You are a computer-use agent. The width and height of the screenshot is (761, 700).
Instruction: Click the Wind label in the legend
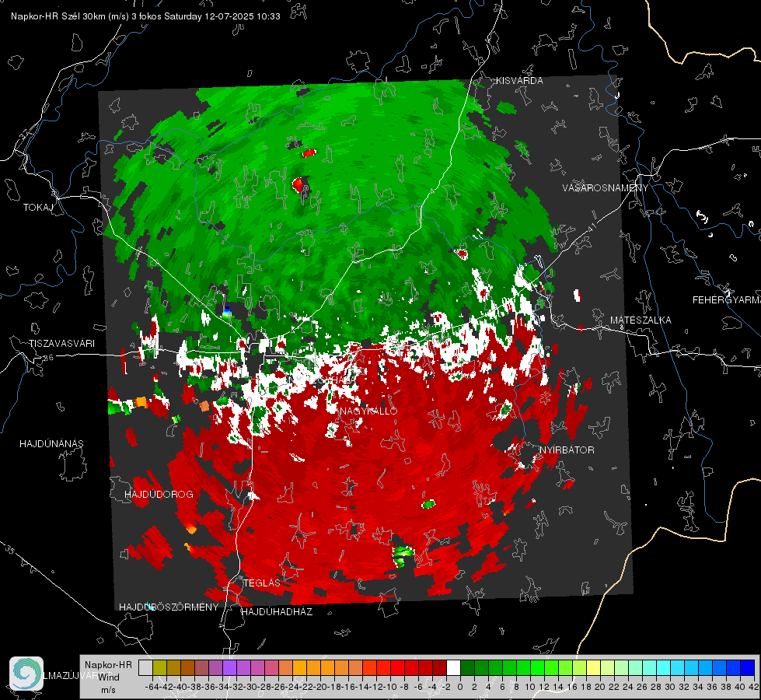click(x=108, y=677)
